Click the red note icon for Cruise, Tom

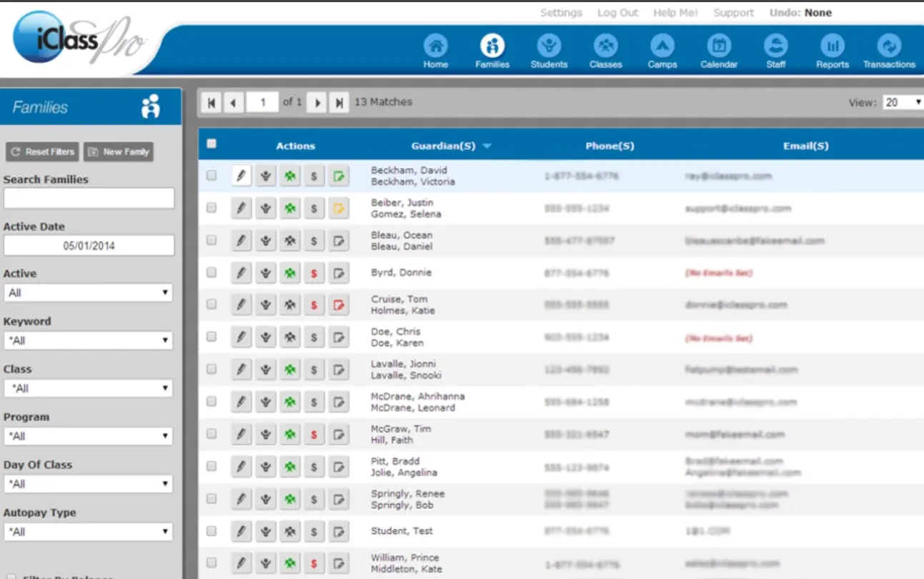(339, 305)
